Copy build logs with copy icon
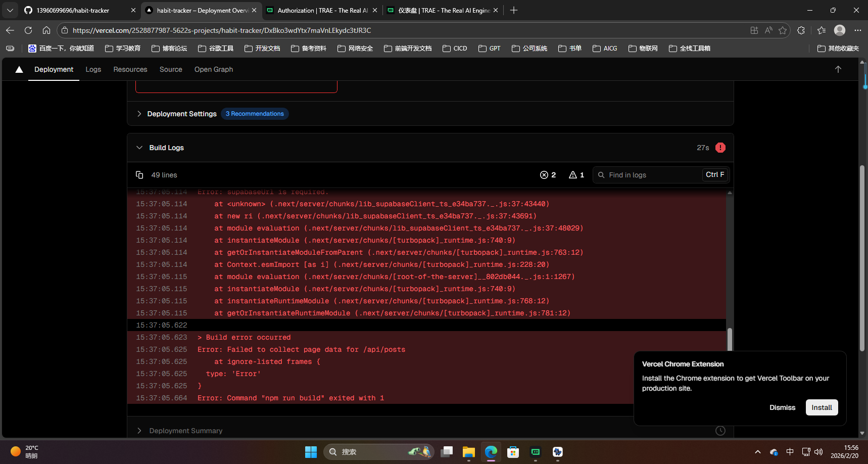 (139, 175)
